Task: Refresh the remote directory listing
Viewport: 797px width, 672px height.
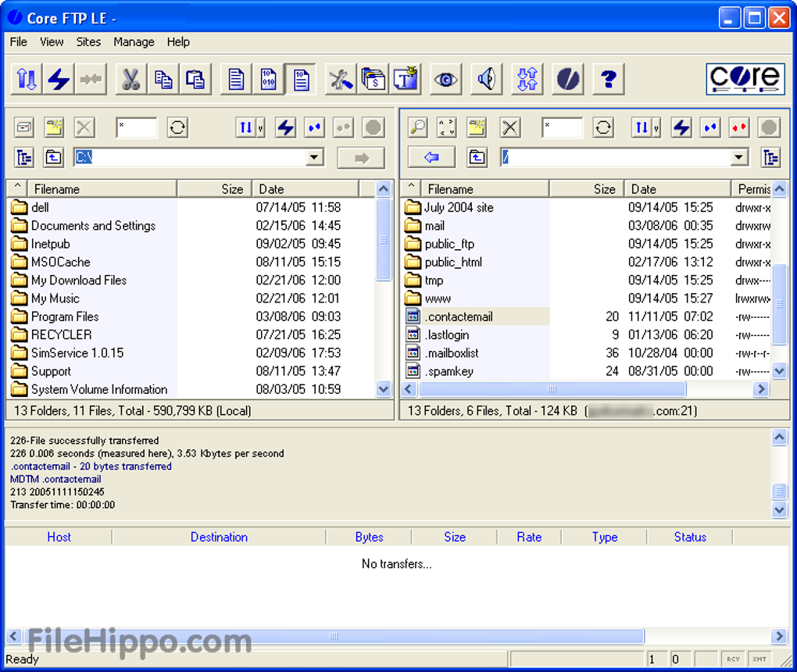Action: [x=603, y=127]
